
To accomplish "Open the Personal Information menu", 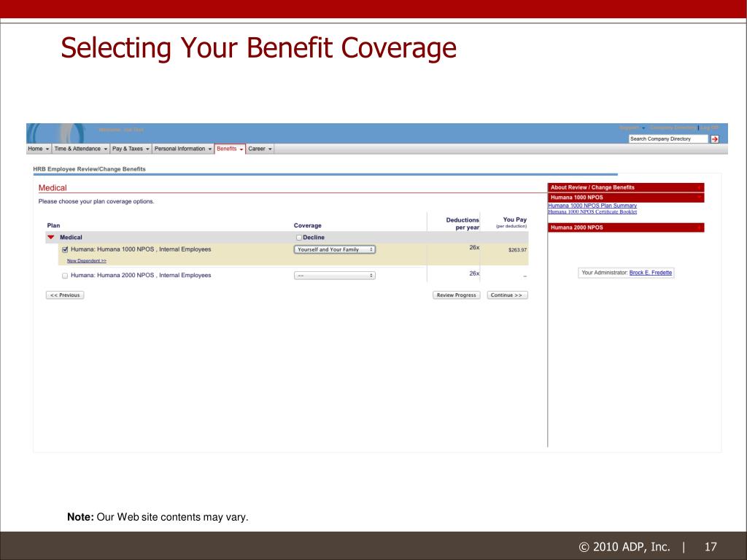I will [x=183, y=149].
